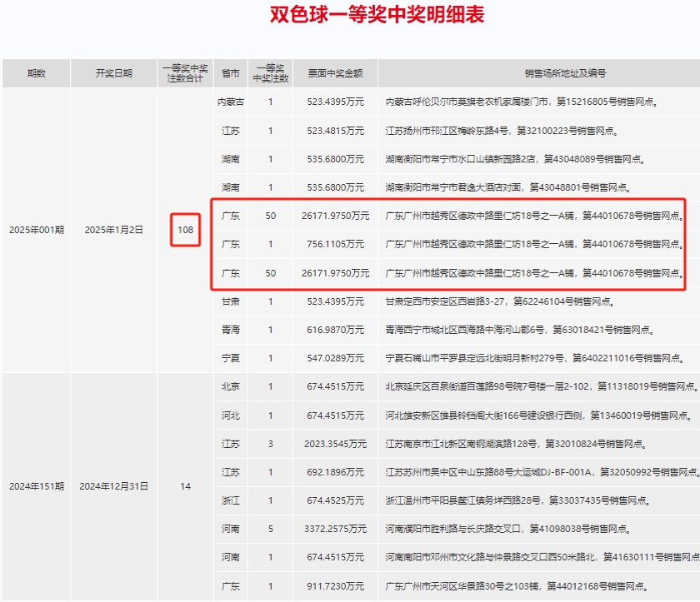Image resolution: width=700 pixels, height=602 pixels.
Task: Click the '内蒙古' province cell
Action: click(x=230, y=102)
